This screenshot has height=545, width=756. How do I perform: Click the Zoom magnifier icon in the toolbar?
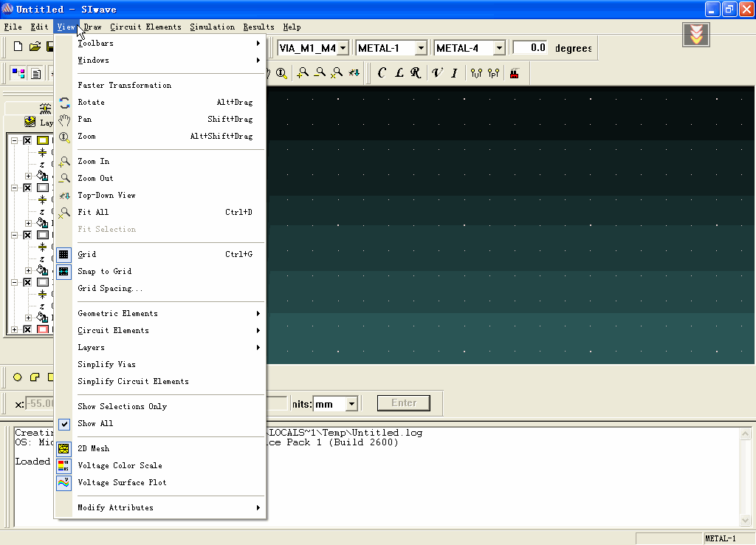point(281,73)
